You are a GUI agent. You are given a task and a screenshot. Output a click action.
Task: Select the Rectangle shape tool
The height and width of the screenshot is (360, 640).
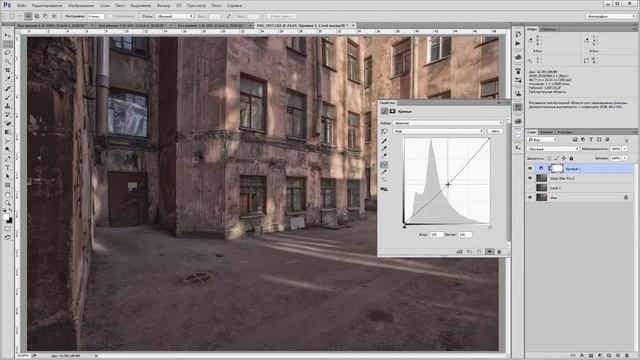[8, 185]
